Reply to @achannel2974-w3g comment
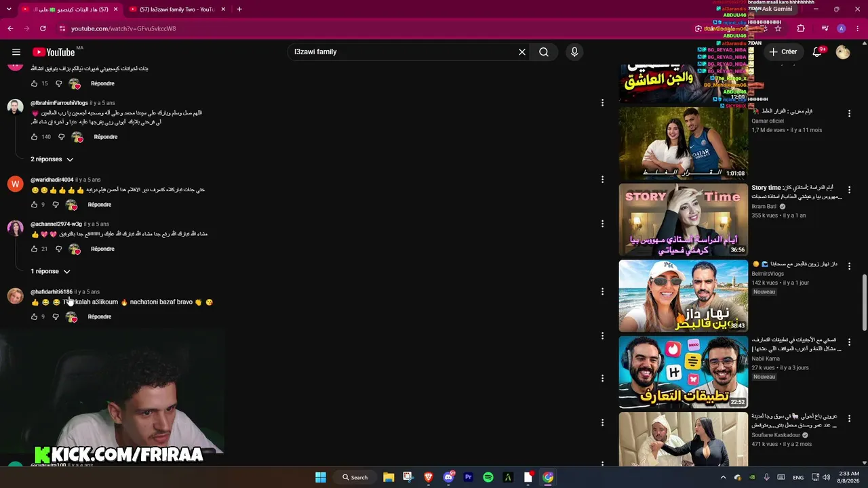The image size is (868, 488). pos(102,249)
